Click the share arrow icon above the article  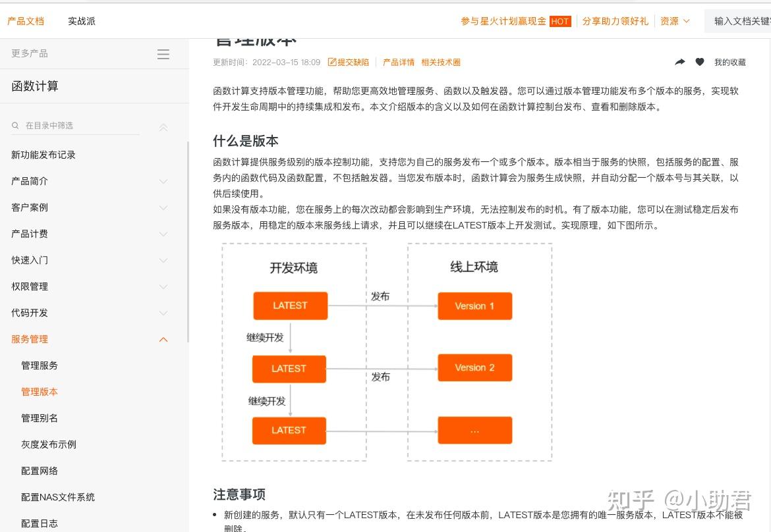(680, 61)
